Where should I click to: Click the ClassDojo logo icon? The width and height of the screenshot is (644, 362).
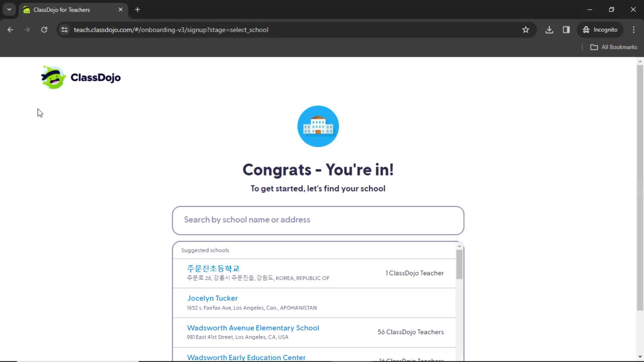pyautogui.click(x=52, y=77)
